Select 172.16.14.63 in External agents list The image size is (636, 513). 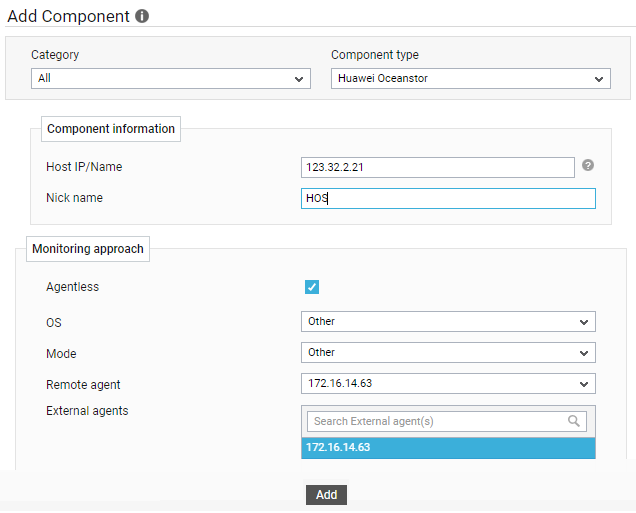click(448, 448)
